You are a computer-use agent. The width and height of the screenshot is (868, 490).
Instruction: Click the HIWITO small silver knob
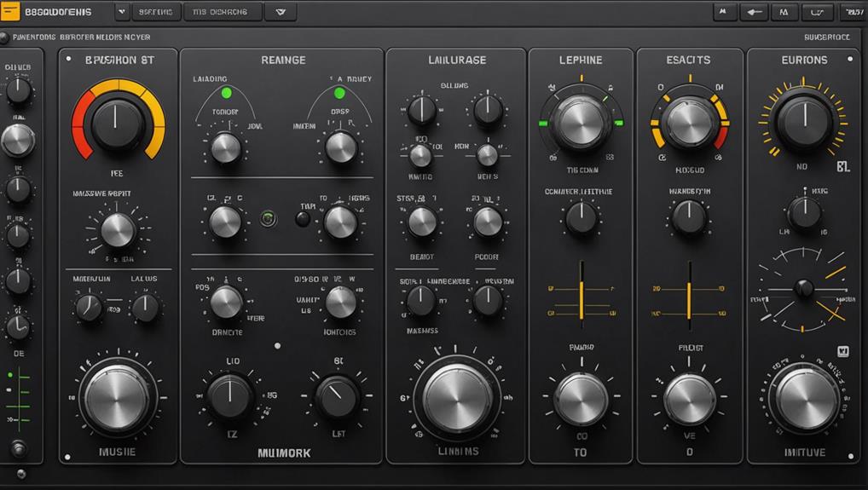420,156
